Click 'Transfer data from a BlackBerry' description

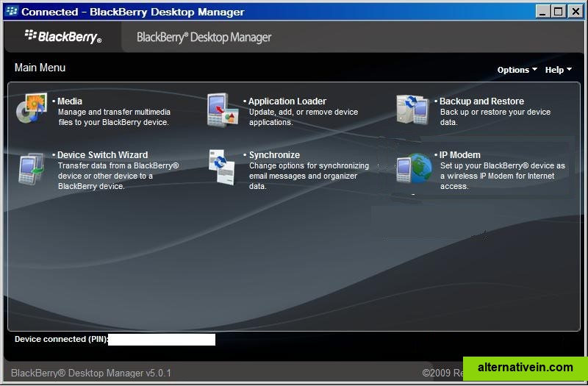[118, 165]
